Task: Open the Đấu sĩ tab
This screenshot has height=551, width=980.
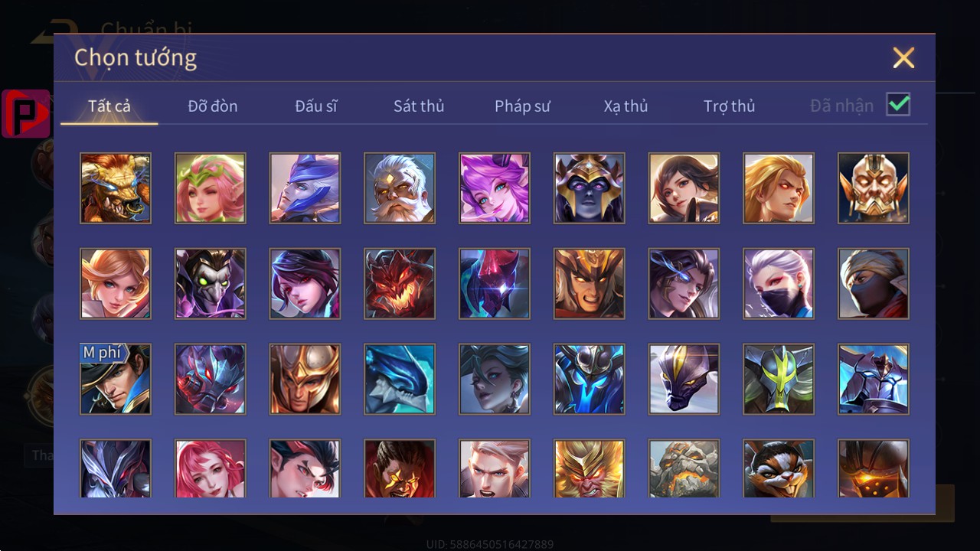Action: (x=316, y=106)
